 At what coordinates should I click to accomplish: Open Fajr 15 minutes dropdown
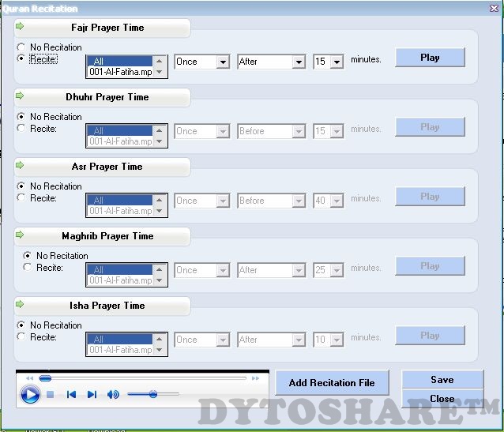[x=328, y=62]
